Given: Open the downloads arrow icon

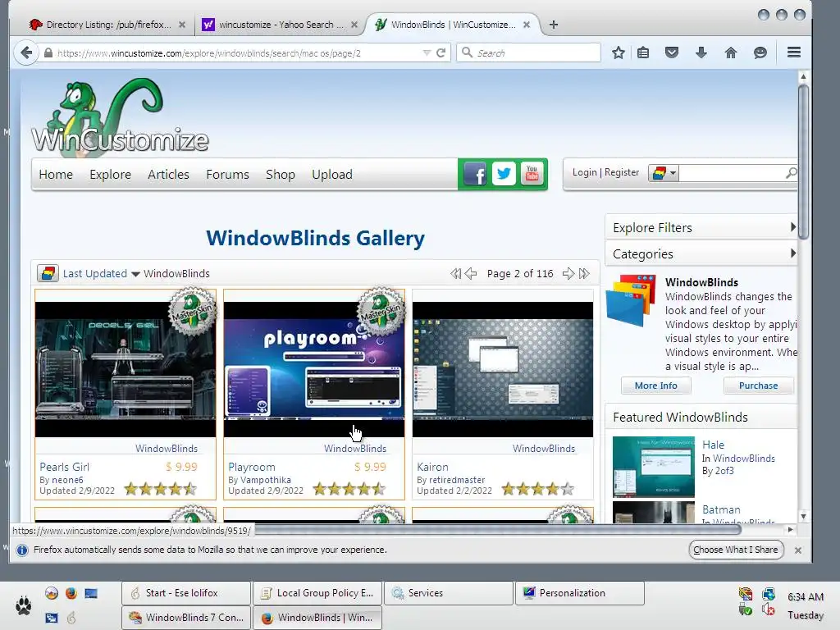Looking at the screenshot, I should (x=701, y=52).
